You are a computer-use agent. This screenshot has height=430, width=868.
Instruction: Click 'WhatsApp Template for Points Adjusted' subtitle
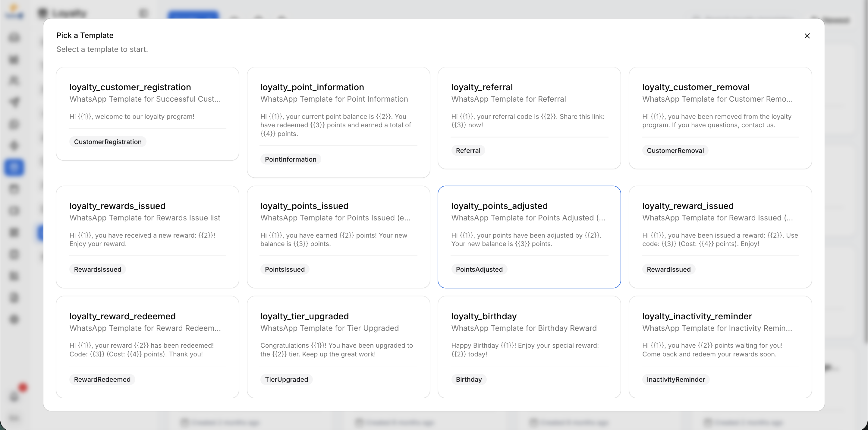(x=528, y=218)
